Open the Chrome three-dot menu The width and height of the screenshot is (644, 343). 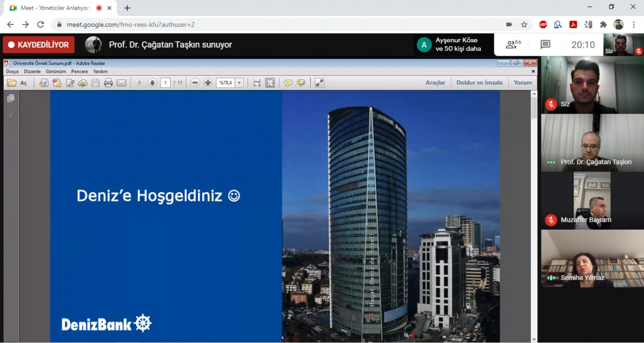[634, 24]
